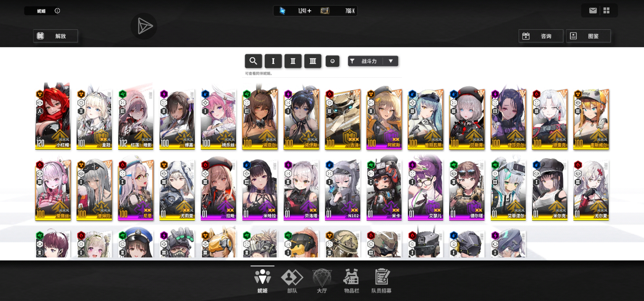Open the grid menu icon
The image size is (644, 301).
tap(606, 11)
